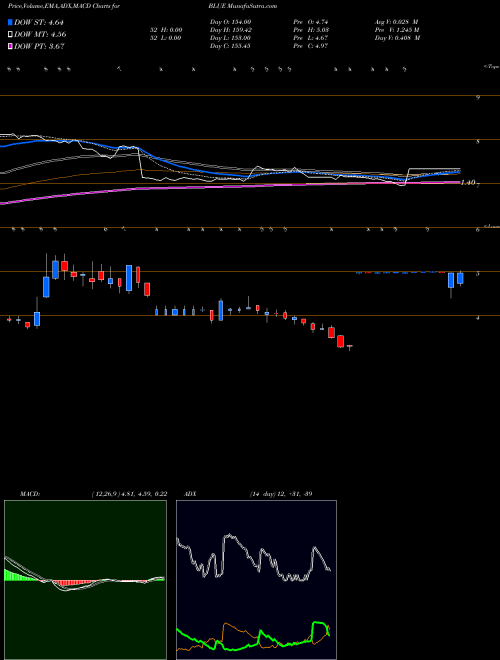Select MACD parameters '(12,26,9) 4.81, 4.59, 0.22'
This screenshot has width=500, height=660.
pos(129,494)
